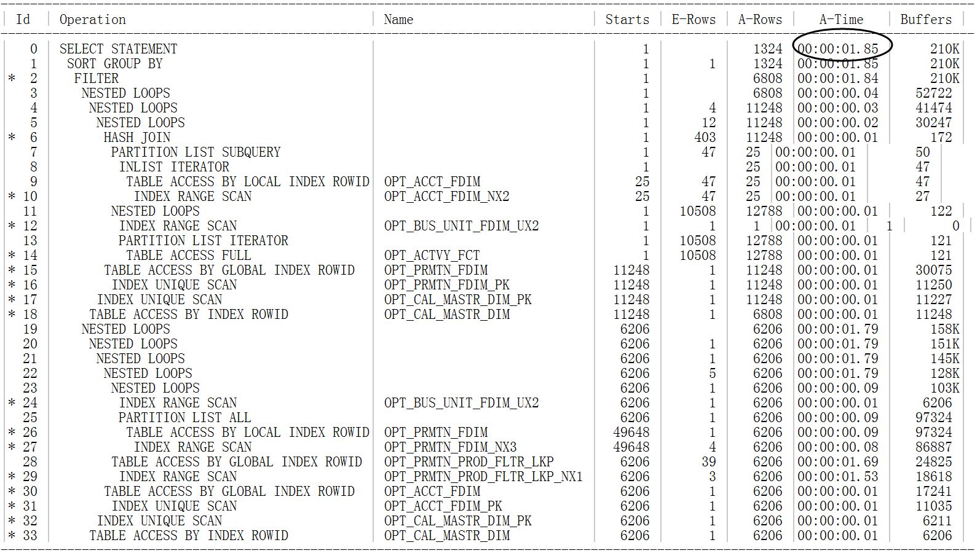
Task: Click the 11035 Buffers value
Action: [934, 506]
